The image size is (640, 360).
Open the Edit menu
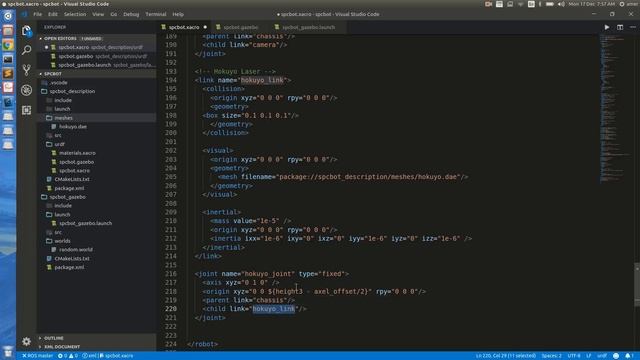click(53, 14)
